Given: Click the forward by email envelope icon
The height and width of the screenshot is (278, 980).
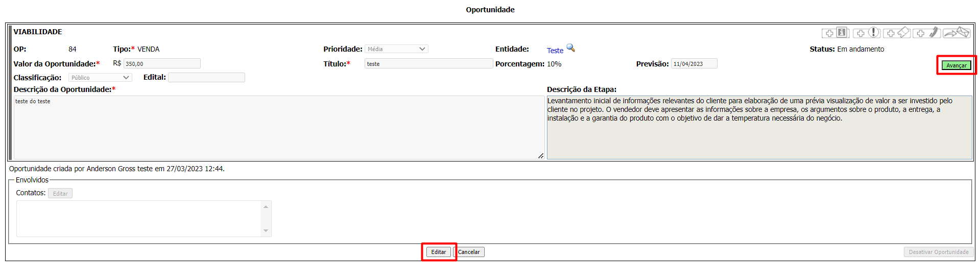Looking at the screenshot, I should 956,33.
